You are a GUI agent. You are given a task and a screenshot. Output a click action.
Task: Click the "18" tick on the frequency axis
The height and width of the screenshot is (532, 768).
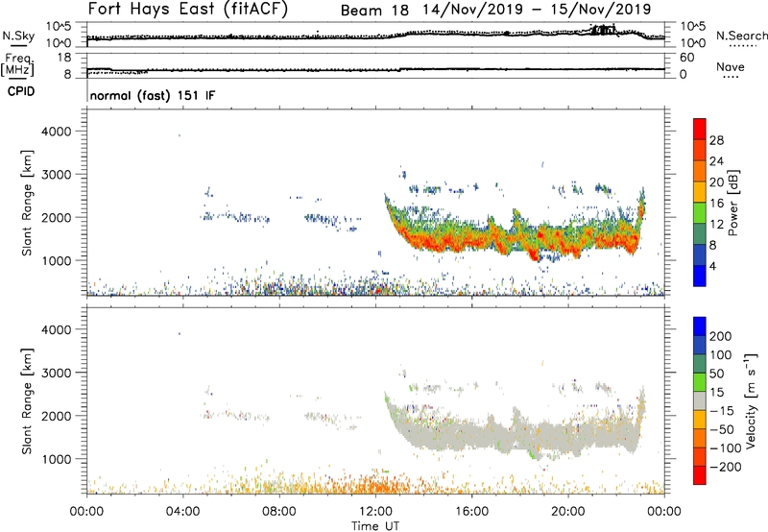point(64,58)
